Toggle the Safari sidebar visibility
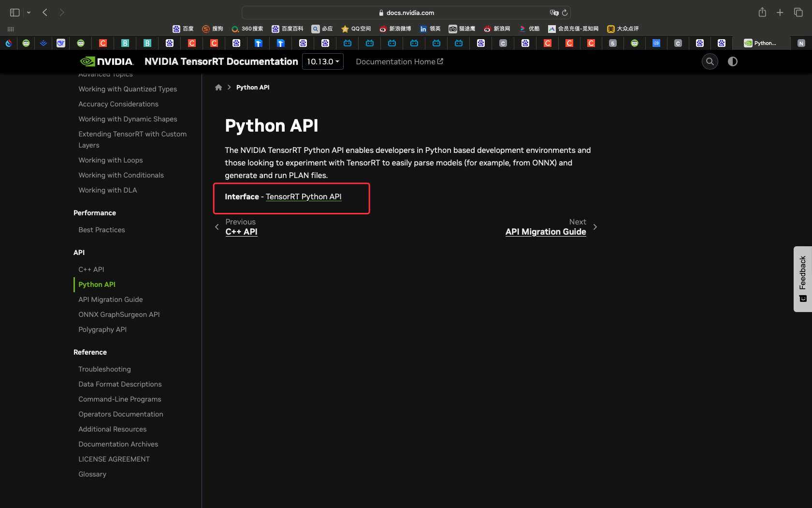Image resolution: width=812 pixels, height=508 pixels. (x=14, y=12)
